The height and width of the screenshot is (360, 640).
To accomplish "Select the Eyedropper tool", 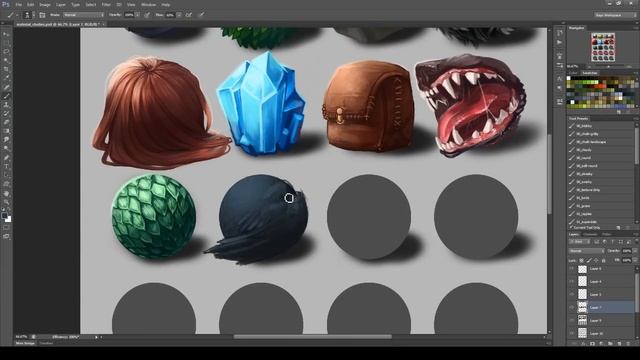I will [x=6, y=78].
